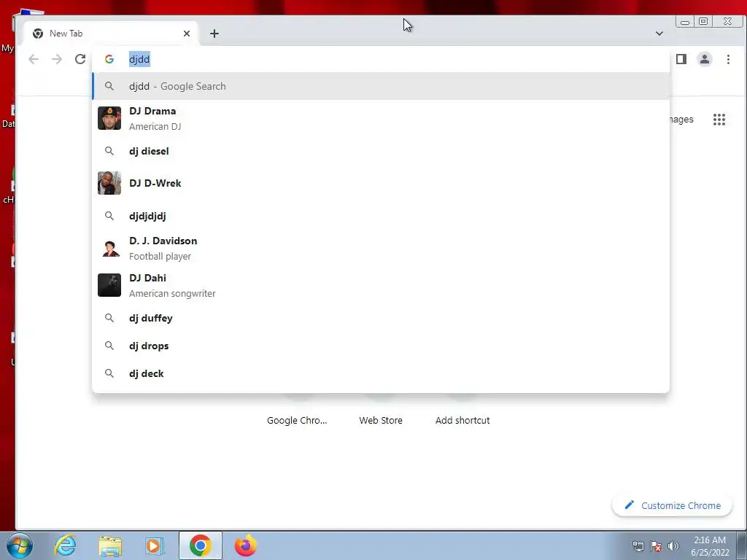Close the New Tab tab

[187, 34]
